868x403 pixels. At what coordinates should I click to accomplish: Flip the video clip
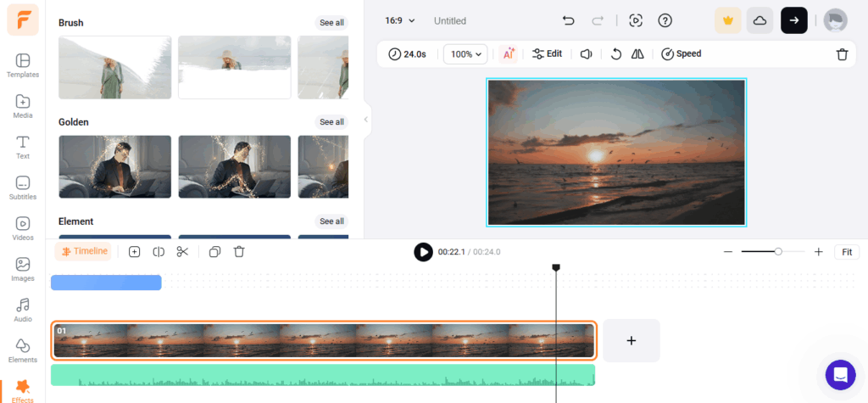637,53
